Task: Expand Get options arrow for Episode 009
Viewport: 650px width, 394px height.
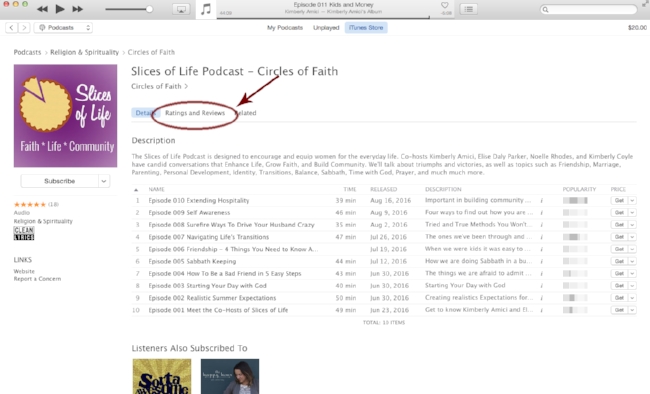Action: click(x=632, y=212)
